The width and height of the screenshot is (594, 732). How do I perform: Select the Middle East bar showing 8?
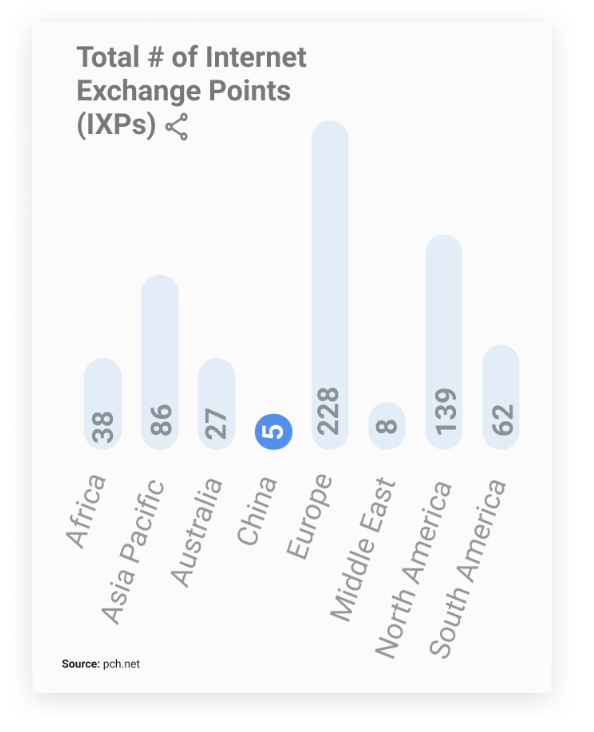tap(387, 426)
